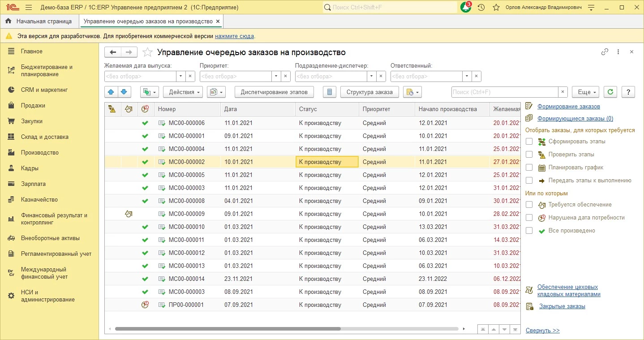Expand the 'Действия' dropdown menu
Viewport: 644px width, 340px height.
(183, 92)
